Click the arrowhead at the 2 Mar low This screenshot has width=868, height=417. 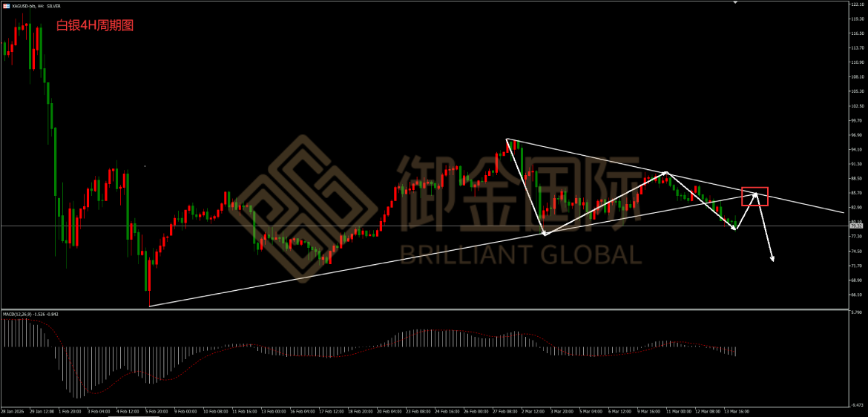545,234
